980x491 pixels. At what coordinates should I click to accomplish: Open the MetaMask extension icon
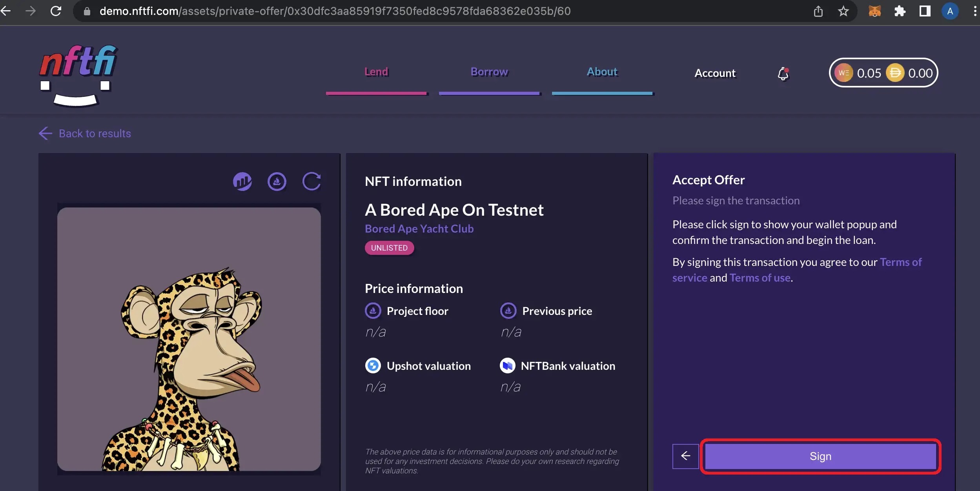(x=875, y=11)
